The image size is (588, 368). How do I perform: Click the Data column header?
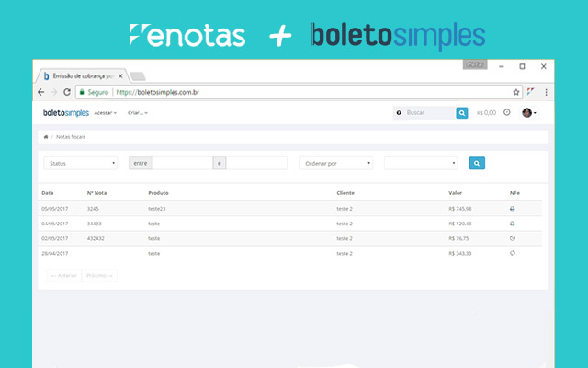click(47, 193)
